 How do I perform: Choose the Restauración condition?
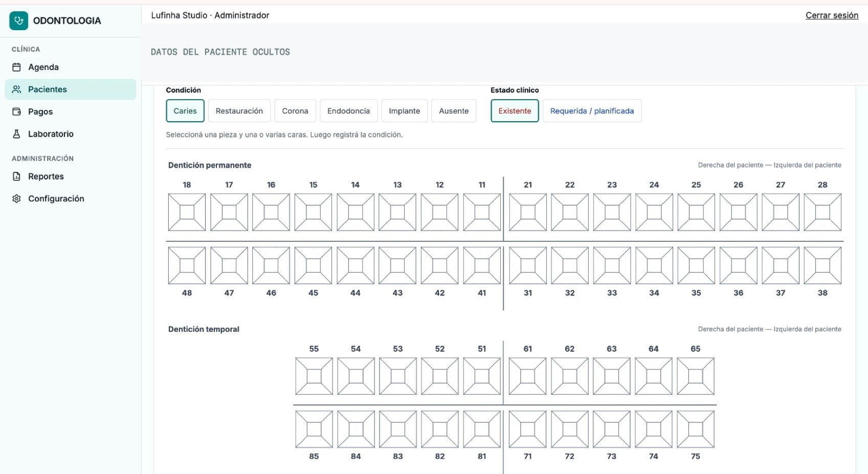tap(239, 111)
